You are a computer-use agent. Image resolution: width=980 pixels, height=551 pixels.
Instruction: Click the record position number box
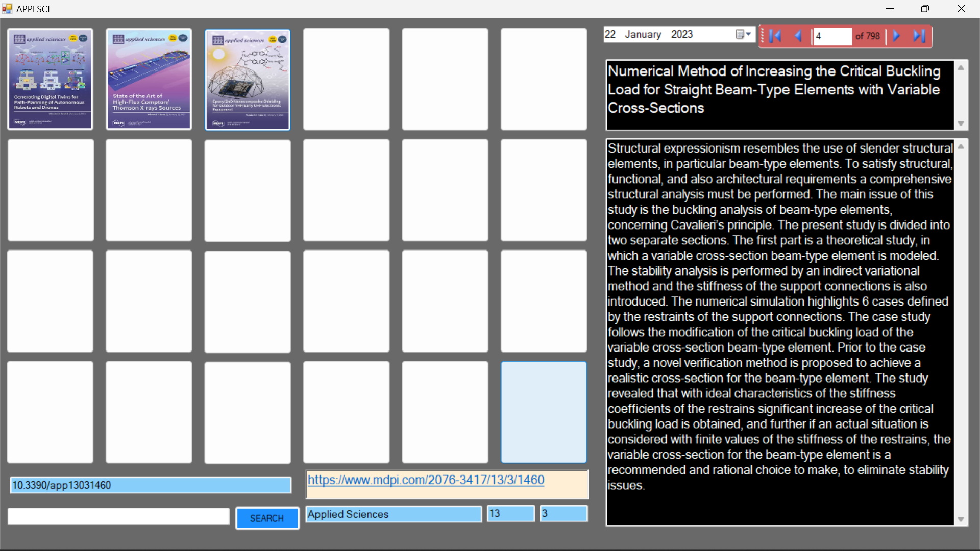[x=832, y=36]
